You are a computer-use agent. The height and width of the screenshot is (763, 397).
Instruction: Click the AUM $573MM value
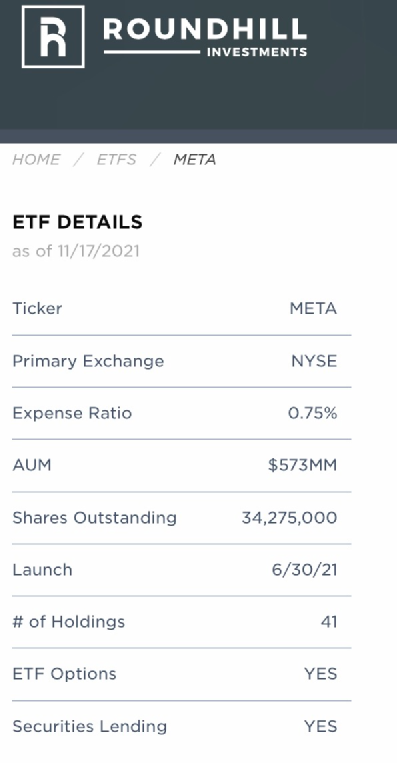click(302, 465)
